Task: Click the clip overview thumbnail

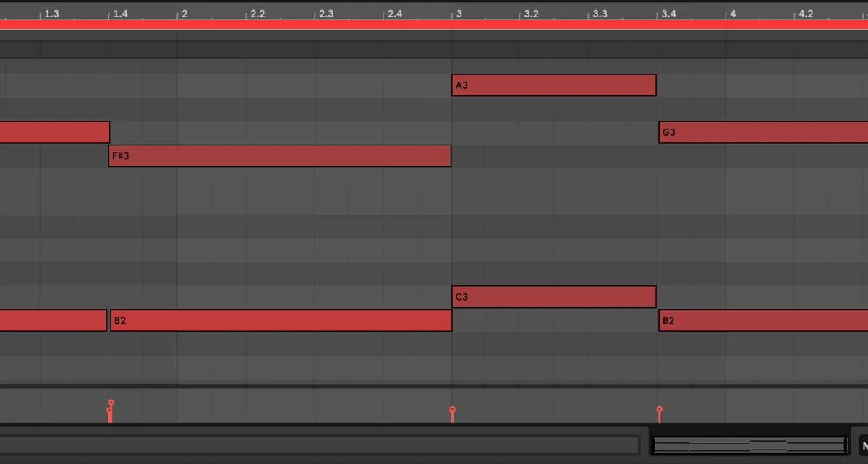Action: pyautogui.click(x=749, y=445)
